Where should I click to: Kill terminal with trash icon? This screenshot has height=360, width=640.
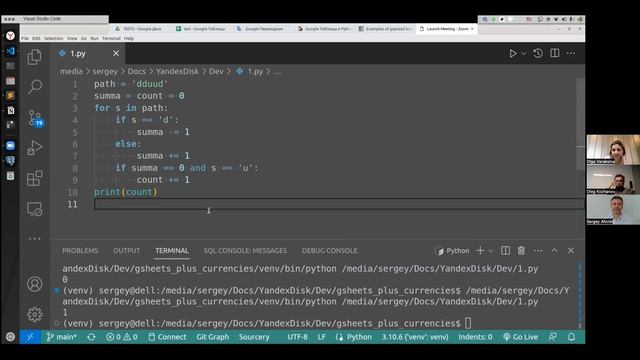click(521, 251)
